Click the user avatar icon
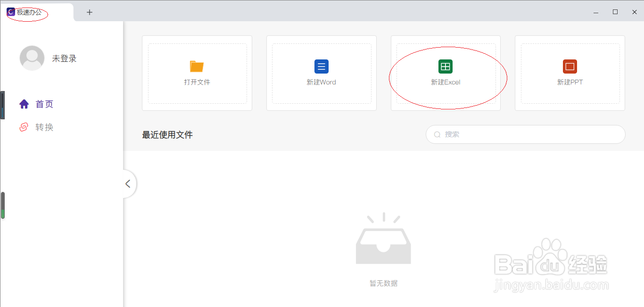The image size is (644, 307). [x=32, y=58]
